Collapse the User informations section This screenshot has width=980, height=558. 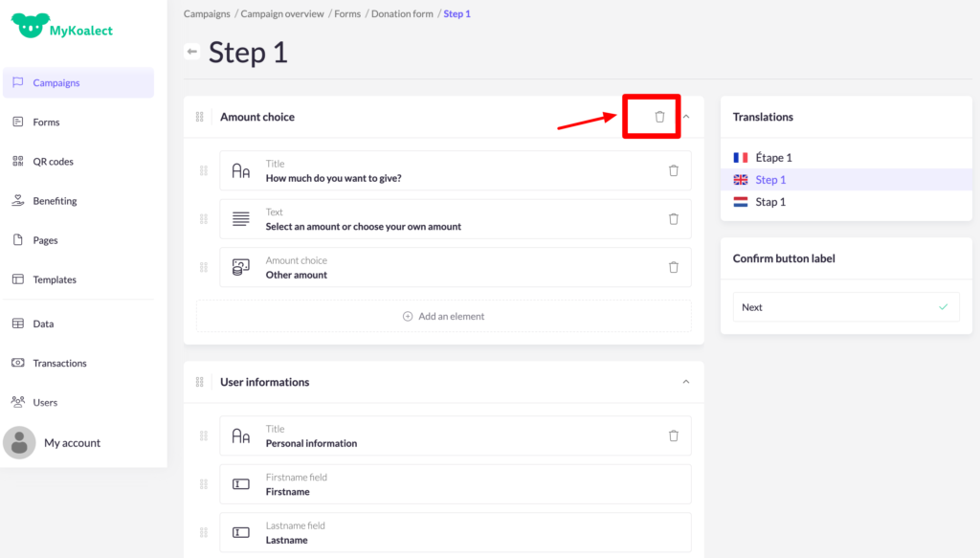tap(685, 382)
